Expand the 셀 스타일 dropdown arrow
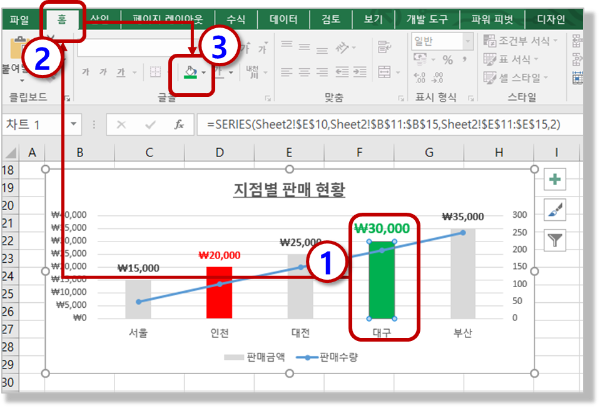This screenshot has width=600, height=407. [x=546, y=78]
